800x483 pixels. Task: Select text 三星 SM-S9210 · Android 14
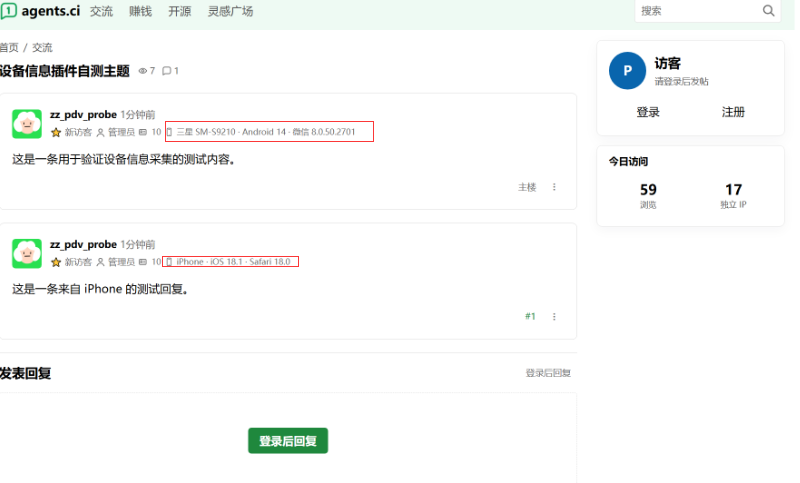[x=231, y=132]
